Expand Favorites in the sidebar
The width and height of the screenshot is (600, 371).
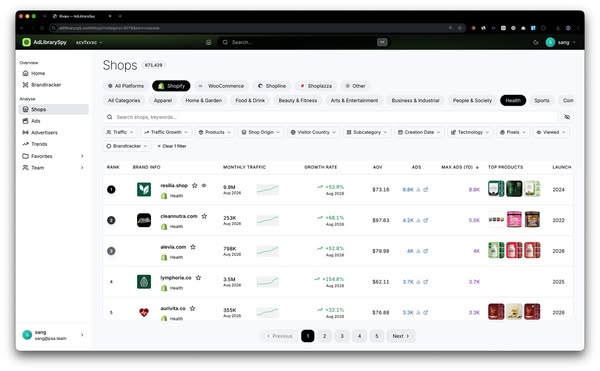coord(54,156)
